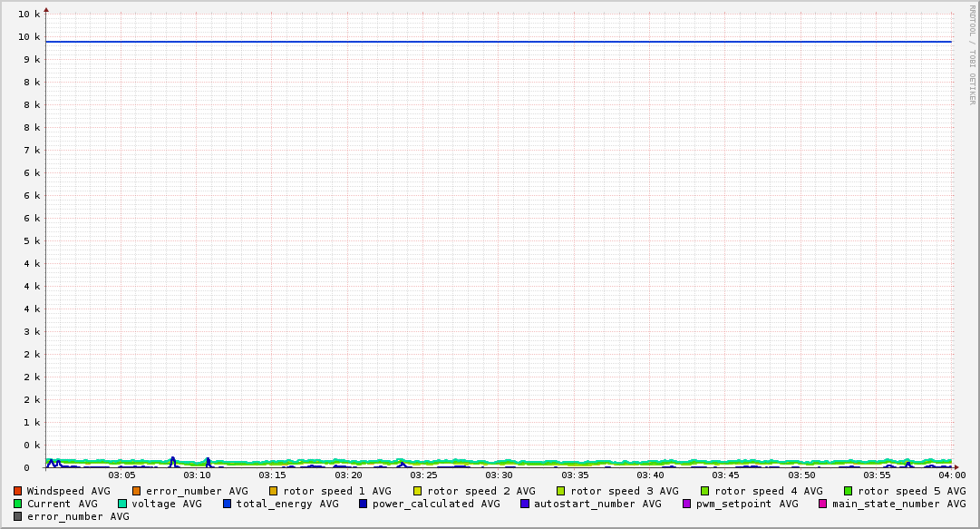The height and width of the screenshot is (529, 980).
Task: Click the flat blue total_energy line
Action: point(499,42)
